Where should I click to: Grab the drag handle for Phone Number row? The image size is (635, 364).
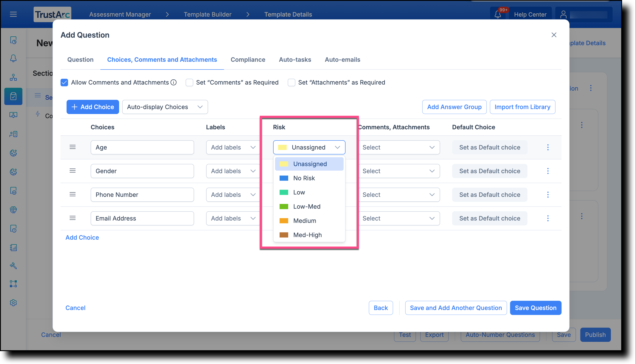pyautogui.click(x=73, y=194)
